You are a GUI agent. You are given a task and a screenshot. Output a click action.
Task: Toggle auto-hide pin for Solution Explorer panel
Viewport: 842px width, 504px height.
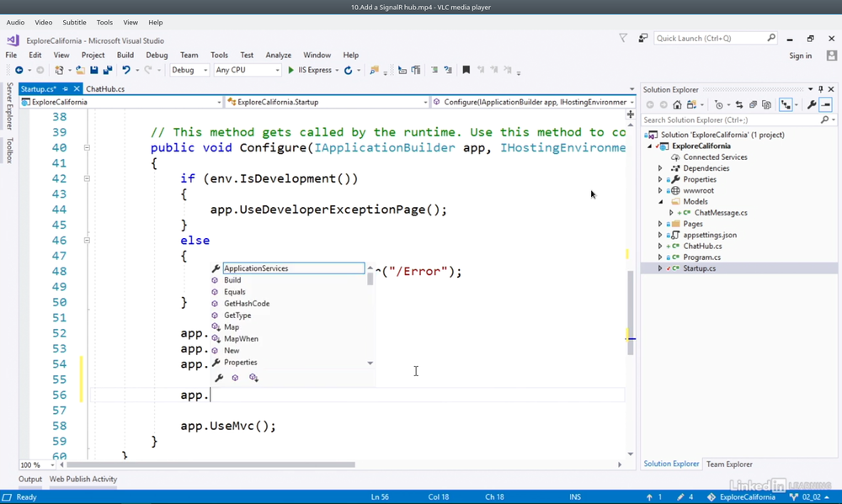coord(820,89)
